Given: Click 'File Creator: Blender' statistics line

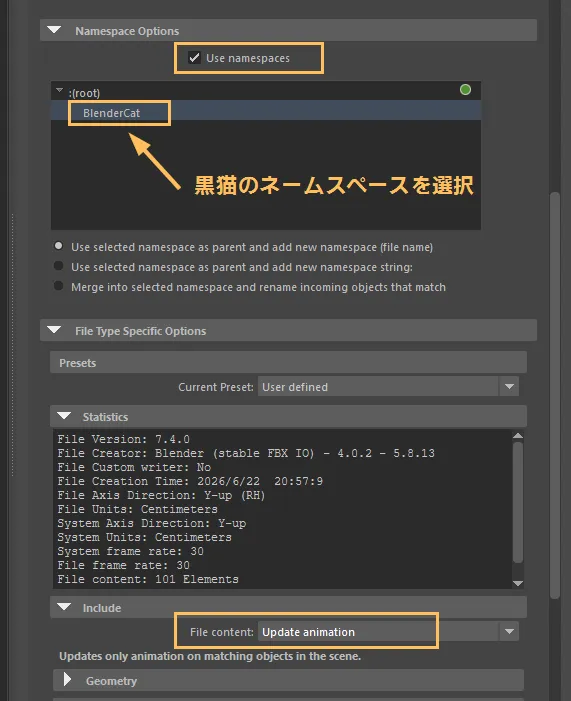Looking at the screenshot, I should 246,453.
